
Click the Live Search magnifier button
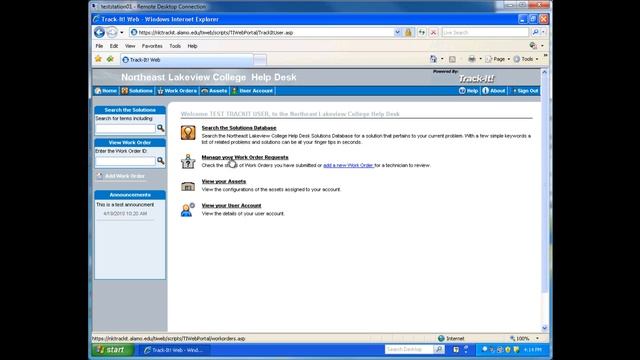point(535,32)
